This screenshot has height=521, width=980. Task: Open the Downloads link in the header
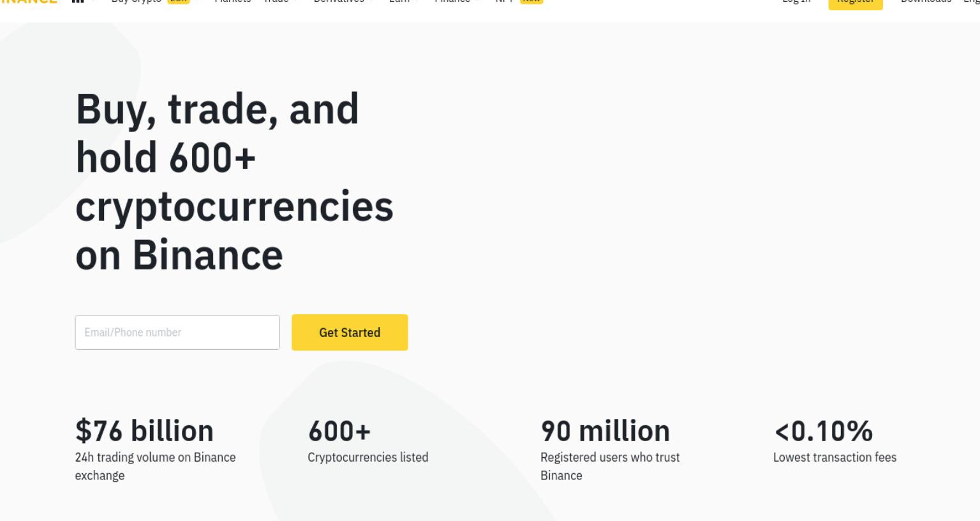926,2
